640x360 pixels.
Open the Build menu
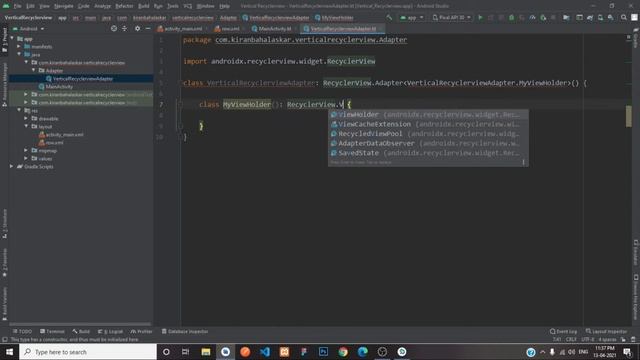tap(144, 6)
